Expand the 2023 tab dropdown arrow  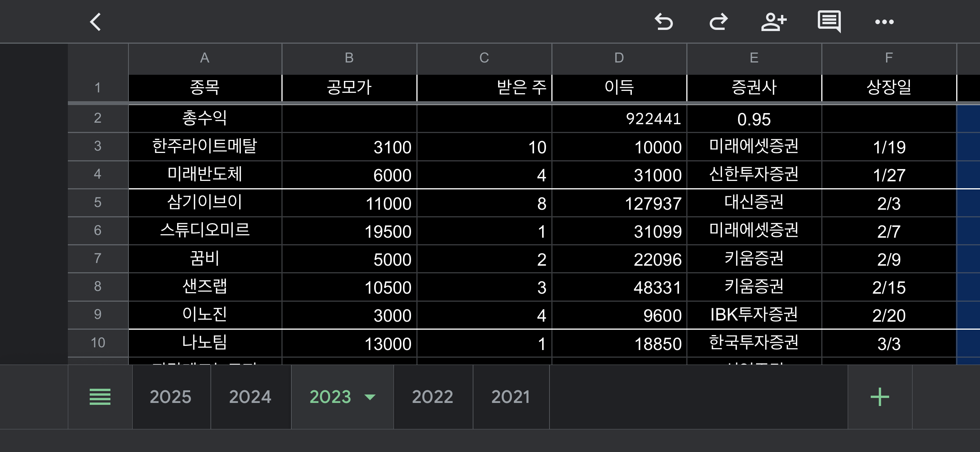click(370, 397)
